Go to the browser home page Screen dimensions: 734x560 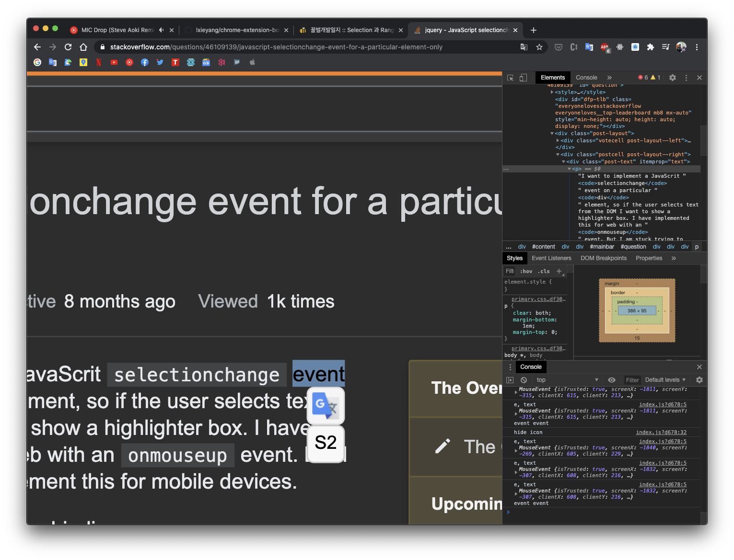click(83, 47)
